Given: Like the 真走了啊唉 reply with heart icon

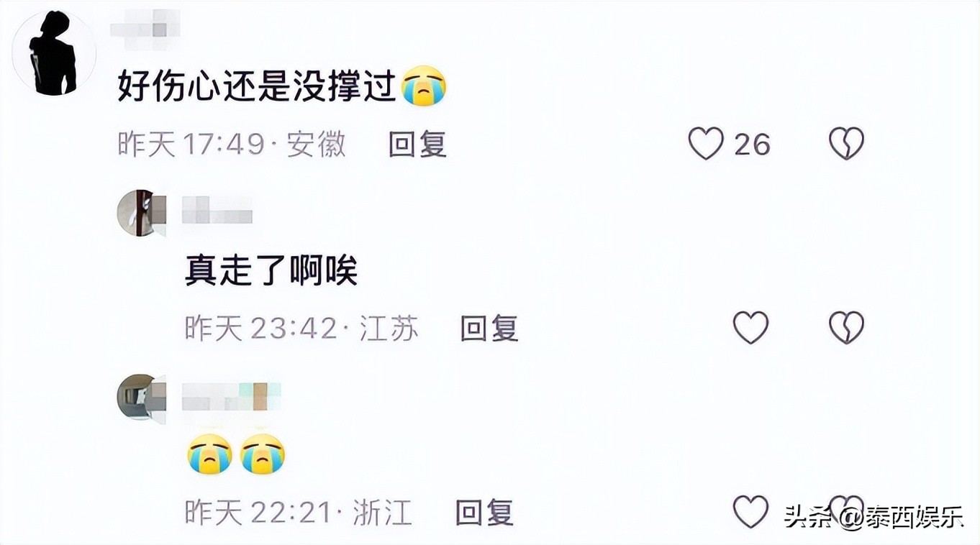Looking at the screenshot, I should pyautogui.click(x=750, y=328).
